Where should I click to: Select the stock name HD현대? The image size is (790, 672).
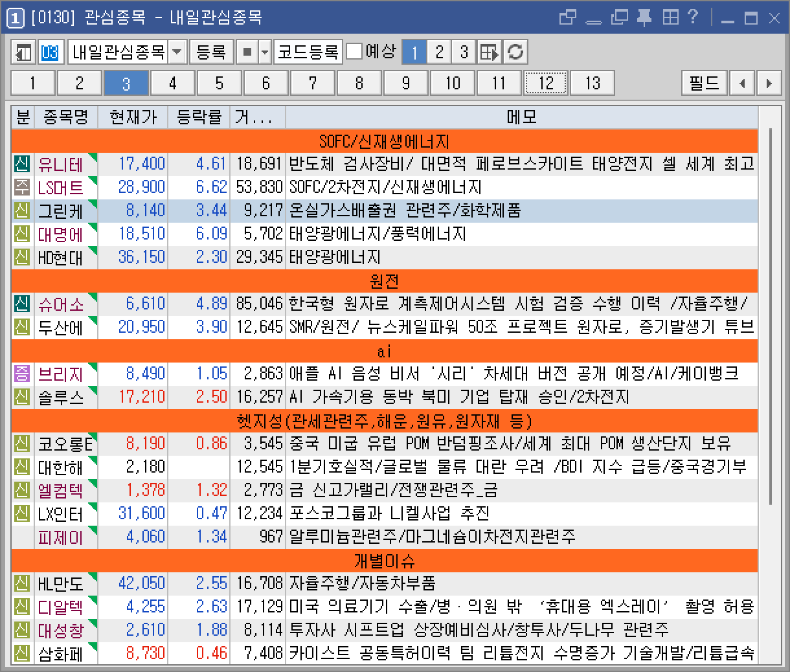tap(60, 258)
